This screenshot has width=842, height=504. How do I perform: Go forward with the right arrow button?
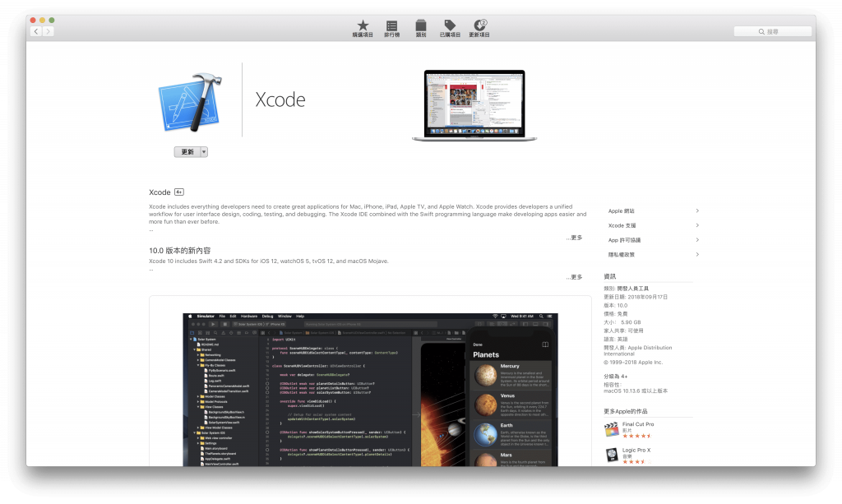(x=48, y=32)
